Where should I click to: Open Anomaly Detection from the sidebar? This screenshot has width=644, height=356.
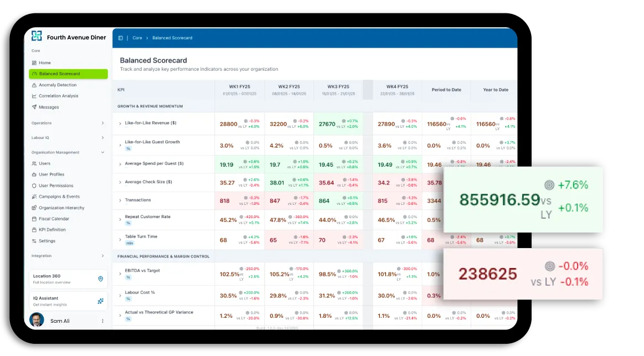click(x=58, y=85)
